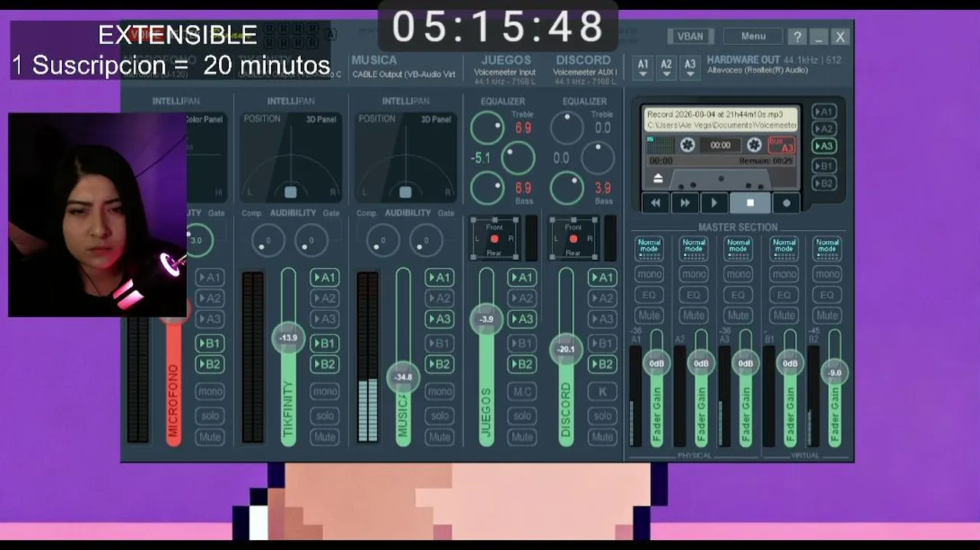
Task: Open the Voicemeeter Menu
Action: (x=753, y=37)
